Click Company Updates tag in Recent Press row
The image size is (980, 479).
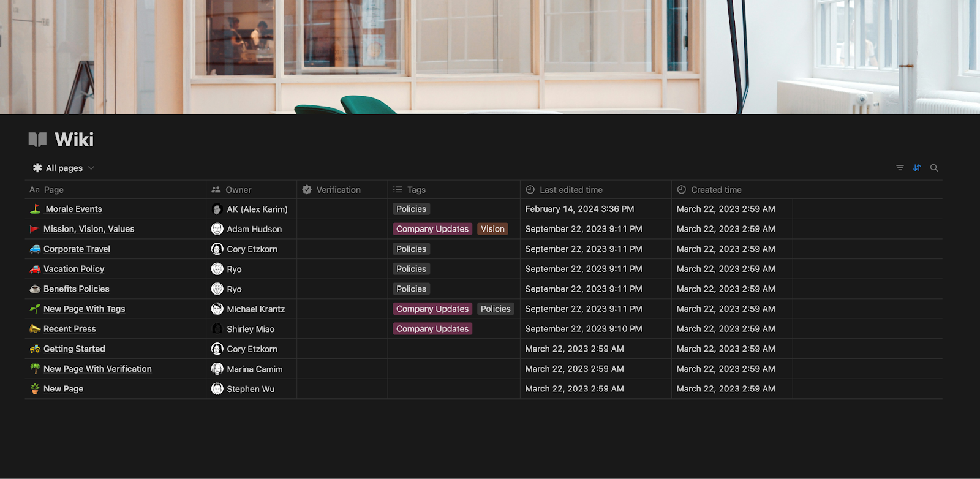[432, 329]
